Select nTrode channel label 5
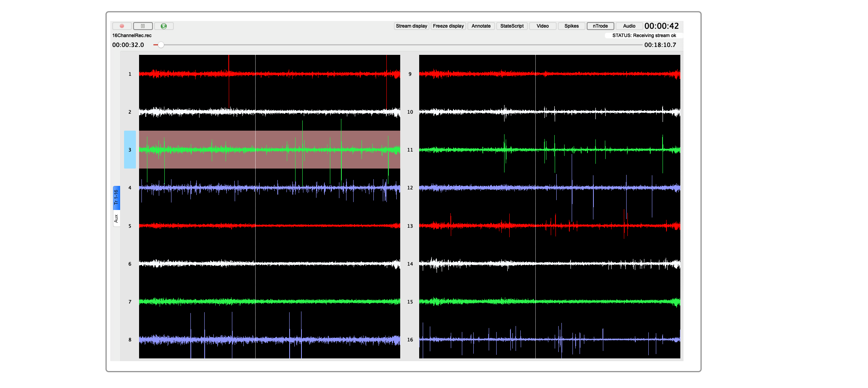The width and height of the screenshot is (868, 388). [130, 226]
